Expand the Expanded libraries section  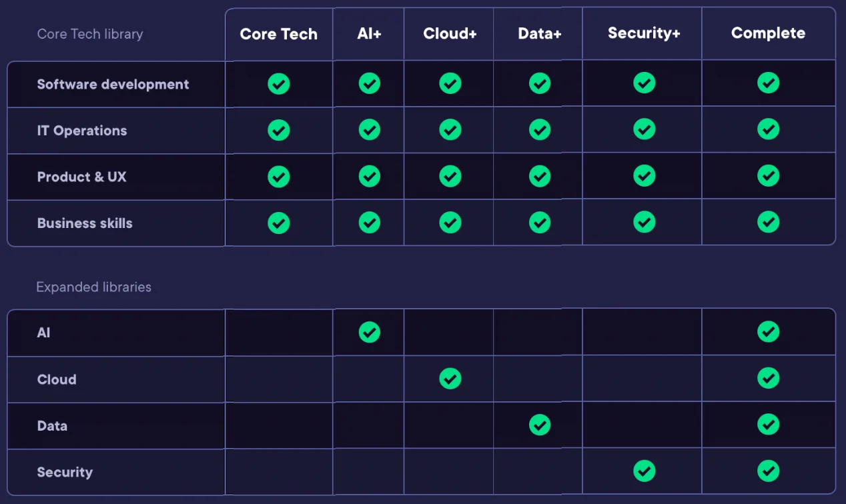[93, 287]
